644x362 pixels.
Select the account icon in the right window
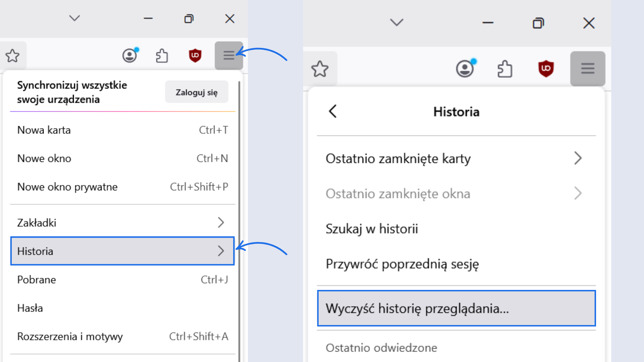pyautogui.click(x=465, y=68)
